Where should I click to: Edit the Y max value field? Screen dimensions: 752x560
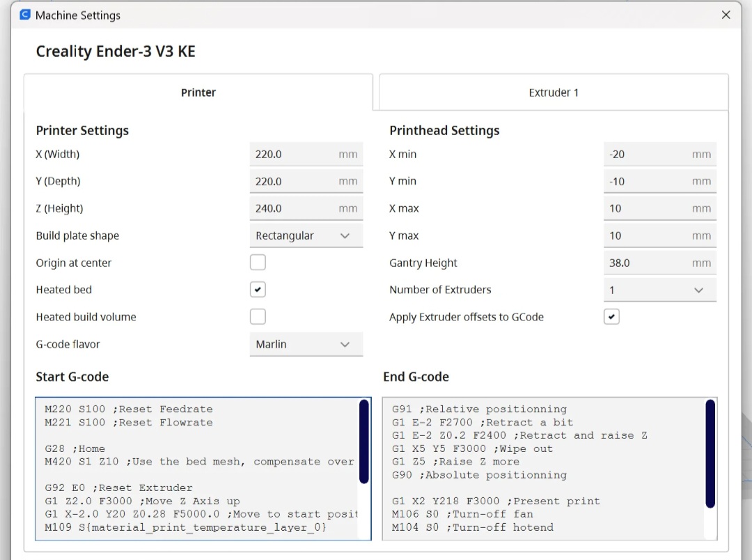tap(660, 235)
